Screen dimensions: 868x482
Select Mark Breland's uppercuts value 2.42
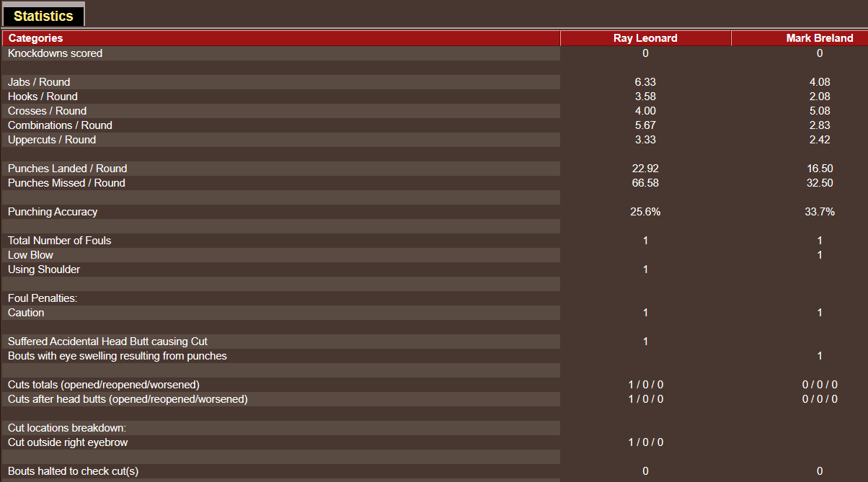coord(820,140)
